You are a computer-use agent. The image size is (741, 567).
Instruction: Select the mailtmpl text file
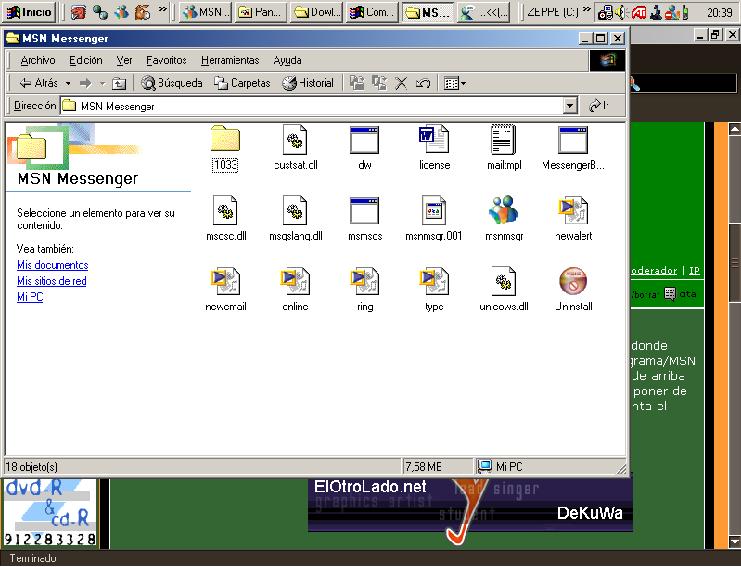point(503,139)
